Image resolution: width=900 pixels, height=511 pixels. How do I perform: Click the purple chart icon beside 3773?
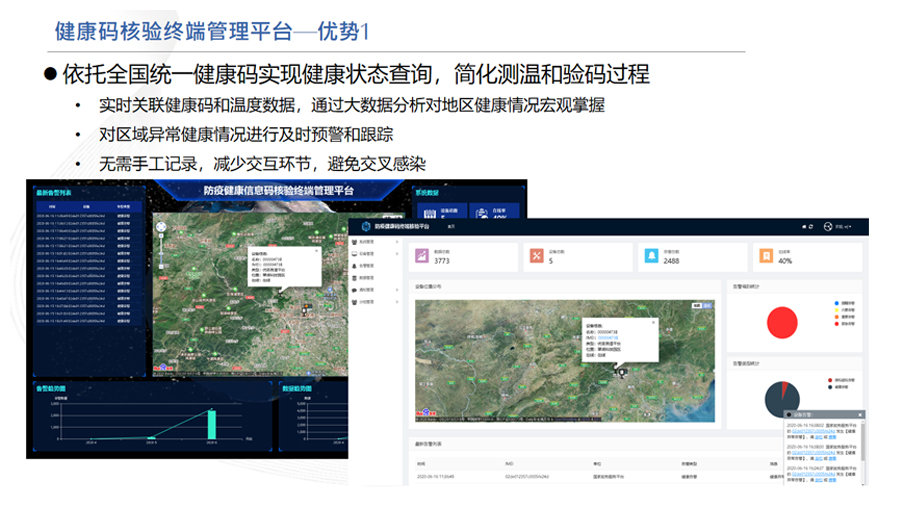[422, 256]
